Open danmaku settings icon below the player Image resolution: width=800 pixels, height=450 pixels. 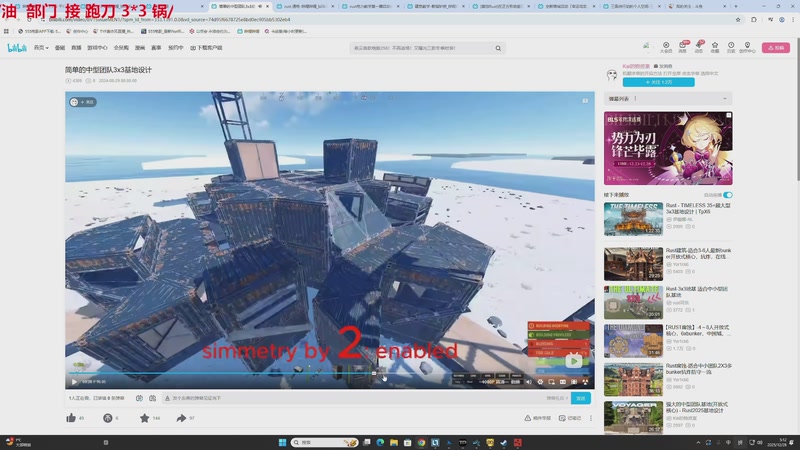pyautogui.click(x=153, y=398)
